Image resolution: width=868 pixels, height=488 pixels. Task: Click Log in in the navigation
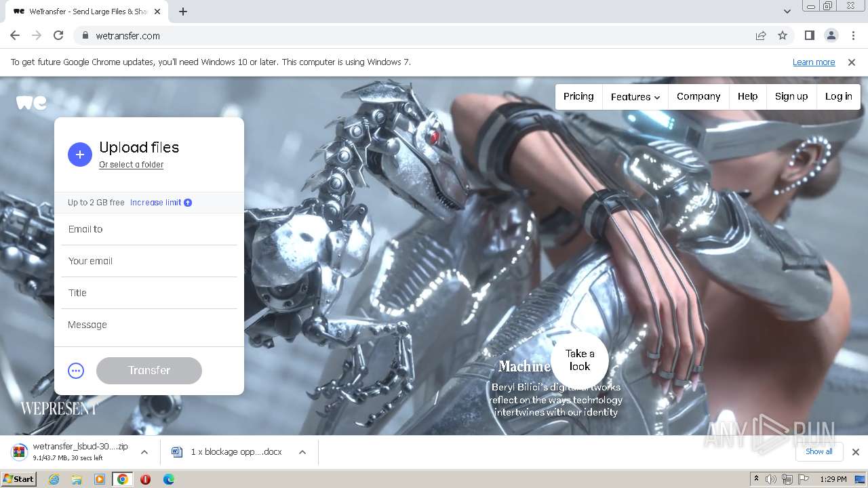pyautogui.click(x=838, y=97)
